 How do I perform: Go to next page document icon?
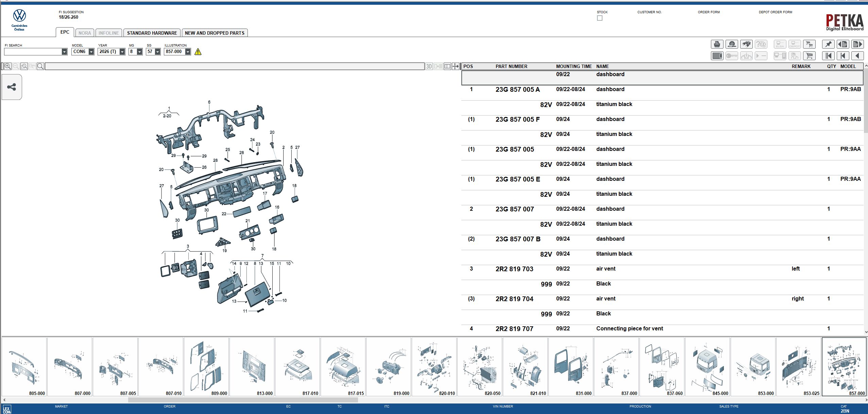(x=857, y=44)
